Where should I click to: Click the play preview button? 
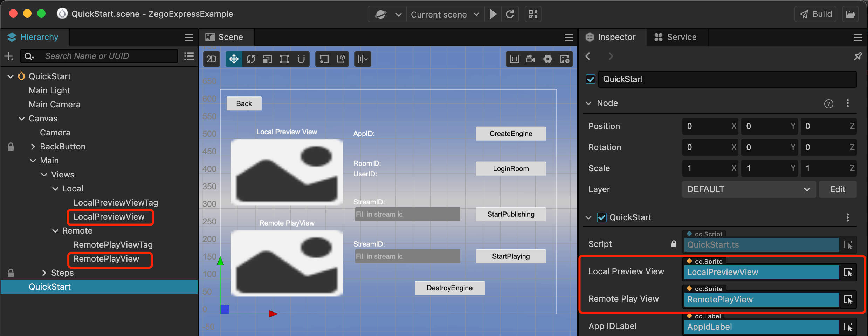point(493,14)
